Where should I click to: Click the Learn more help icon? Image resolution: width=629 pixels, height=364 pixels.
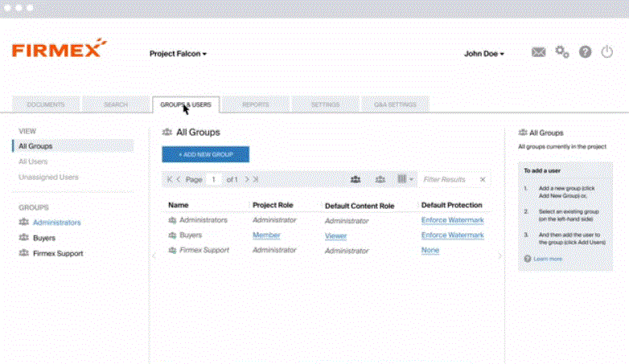pyautogui.click(x=528, y=259)
